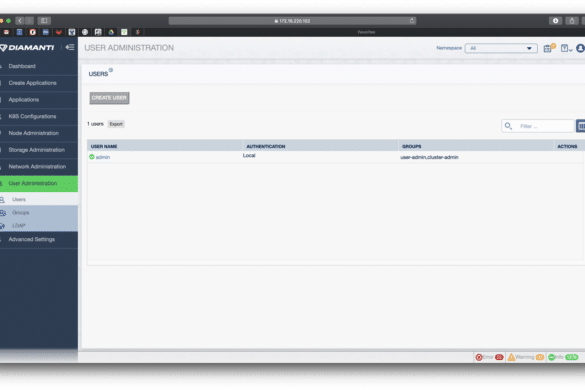The image size is (585, 390).
Task: Select the LDAP submenu item
Action: (39, 225)
